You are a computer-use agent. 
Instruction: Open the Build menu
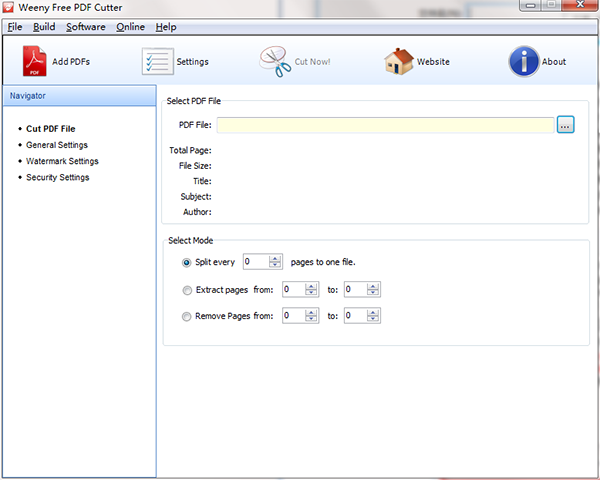coord(44,27)
